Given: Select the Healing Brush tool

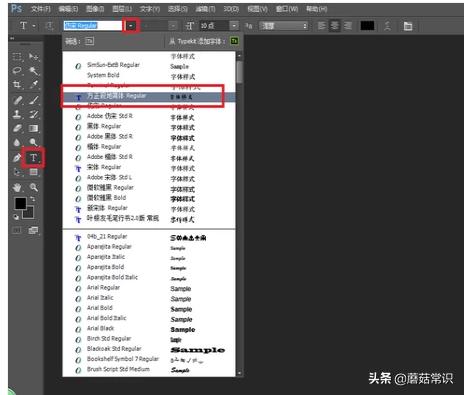Looking at the screenshot, I should click(x=17, y=100).
